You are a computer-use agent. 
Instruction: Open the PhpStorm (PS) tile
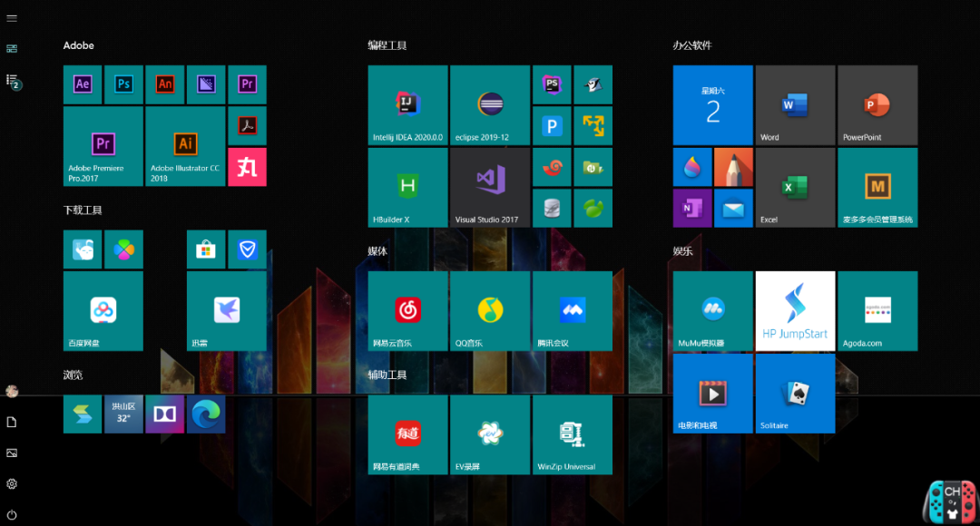[x=553, y=84]
